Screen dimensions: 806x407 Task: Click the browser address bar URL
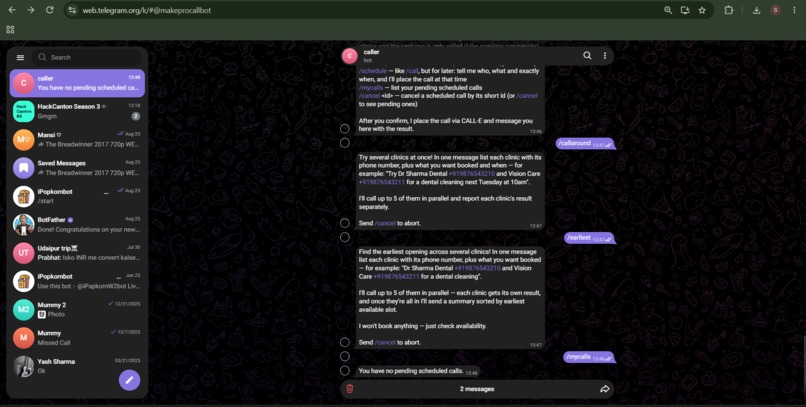pos(146,10)
